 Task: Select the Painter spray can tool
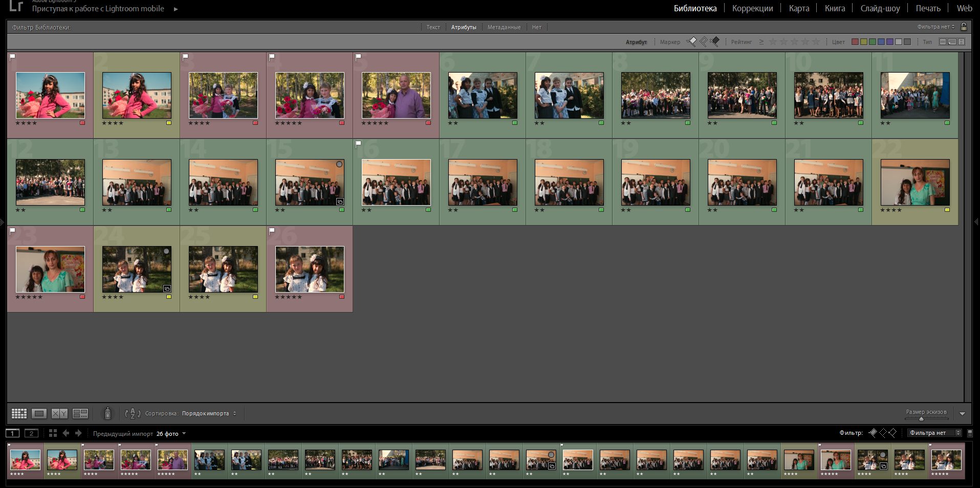(x=107, y=413)
